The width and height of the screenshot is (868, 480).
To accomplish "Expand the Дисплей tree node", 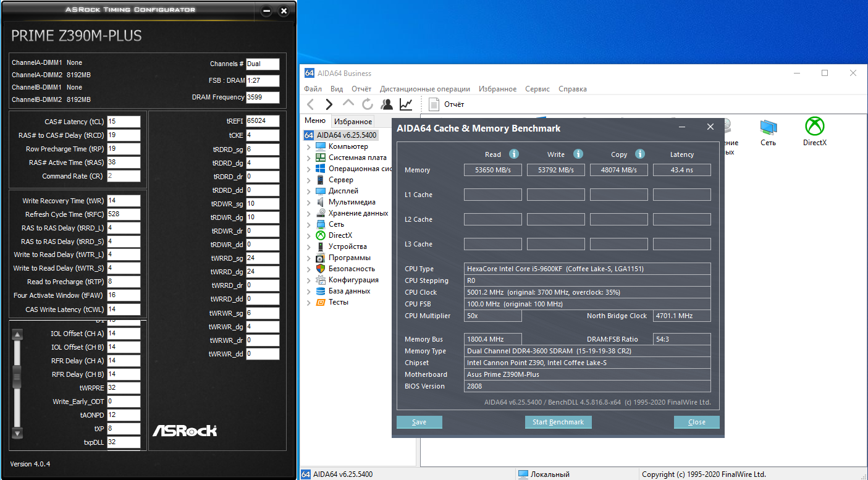I will tap(309, 191).
